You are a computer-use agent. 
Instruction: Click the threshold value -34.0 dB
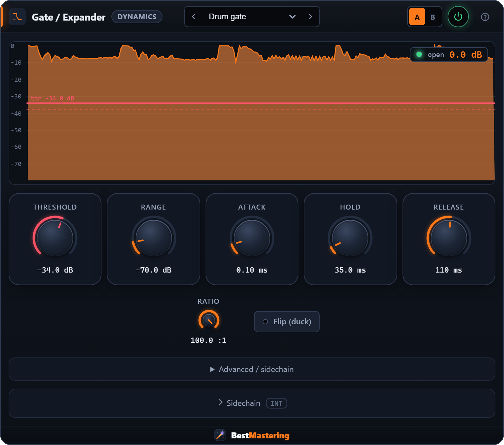coord(55,270)
